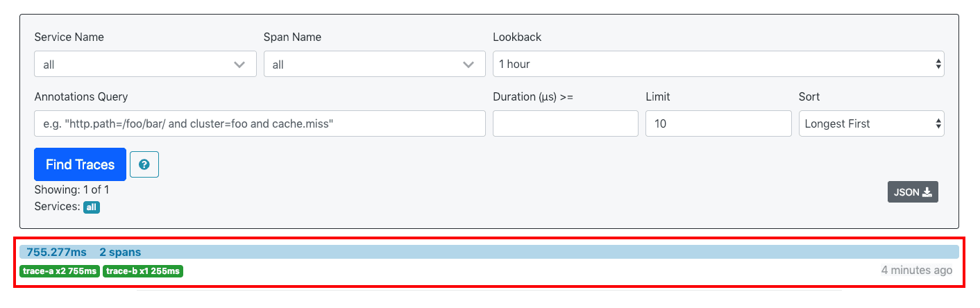Click the trace-a x2 755ms tag
The width and height of the screenshot is (980, 308).
click(x=60, y=271)
